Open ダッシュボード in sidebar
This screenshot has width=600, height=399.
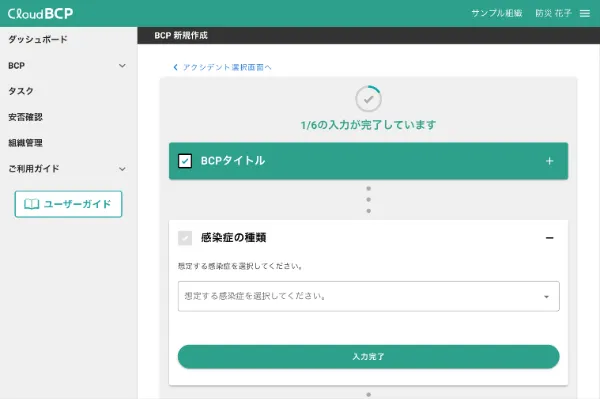click(x=38, y=39)
